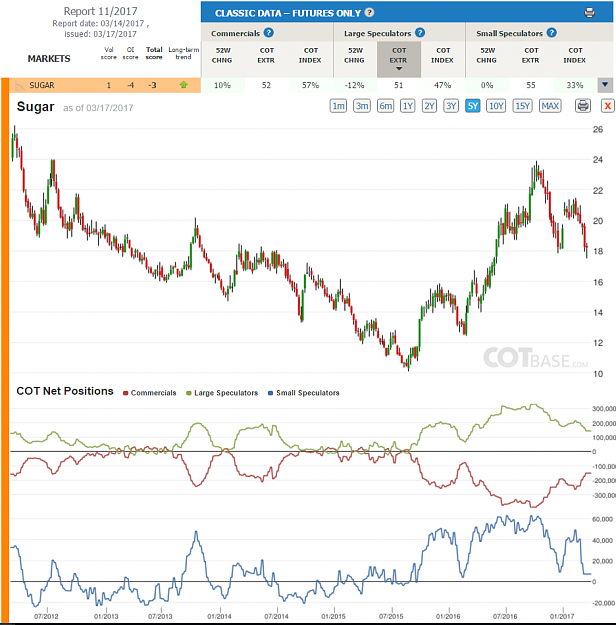Select the SUGAR market row

pyautogui.click(x=105, y=85)
